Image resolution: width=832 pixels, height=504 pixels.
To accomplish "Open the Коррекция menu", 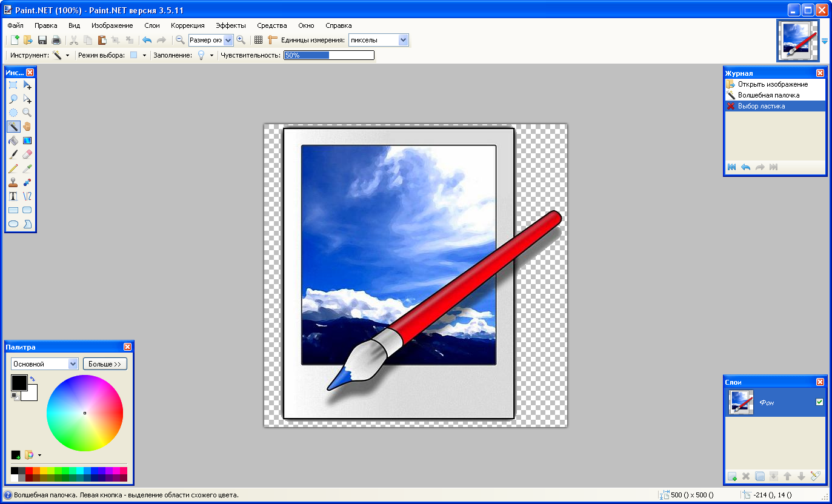I will 187,25.
